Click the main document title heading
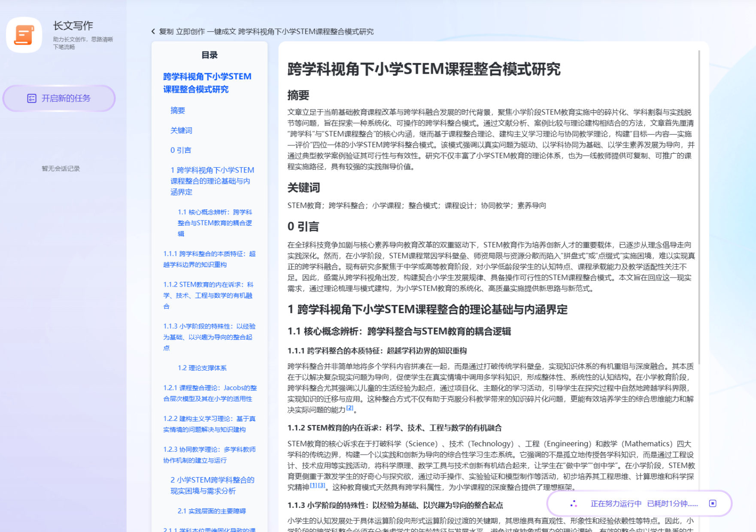This screenshot has height=532, width=756. [x=424, y=69]
